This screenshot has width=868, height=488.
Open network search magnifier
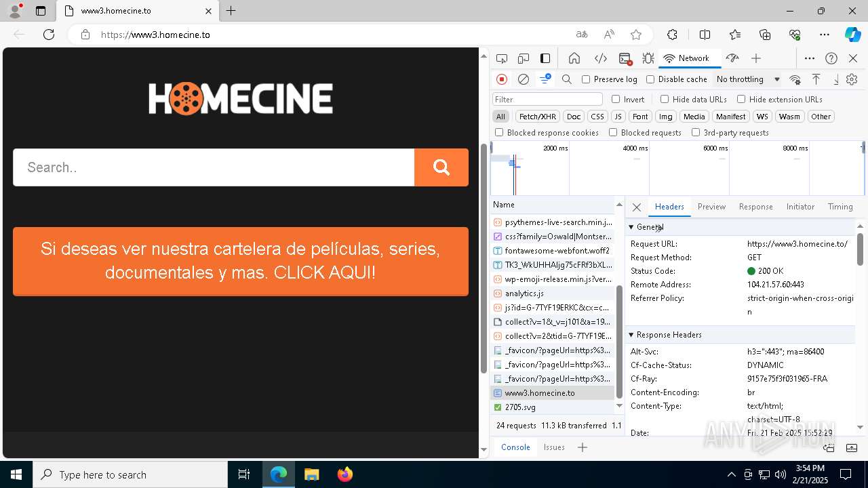click(x=567, y=79)
